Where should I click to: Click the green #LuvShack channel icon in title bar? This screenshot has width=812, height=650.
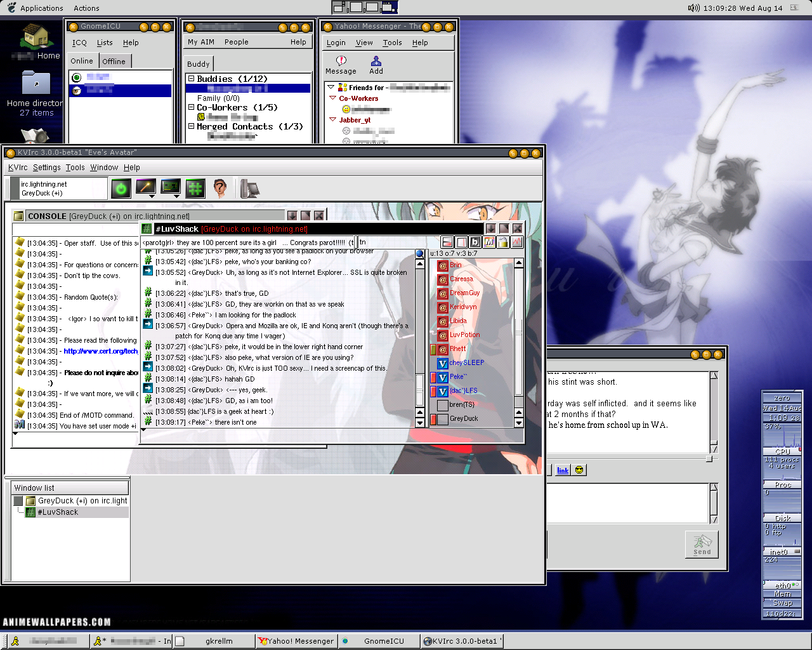[147, 229]
